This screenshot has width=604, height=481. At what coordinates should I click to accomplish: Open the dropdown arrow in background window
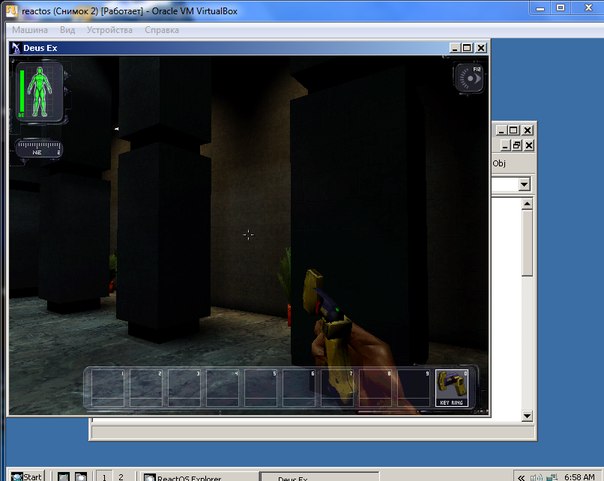[524, 184]
